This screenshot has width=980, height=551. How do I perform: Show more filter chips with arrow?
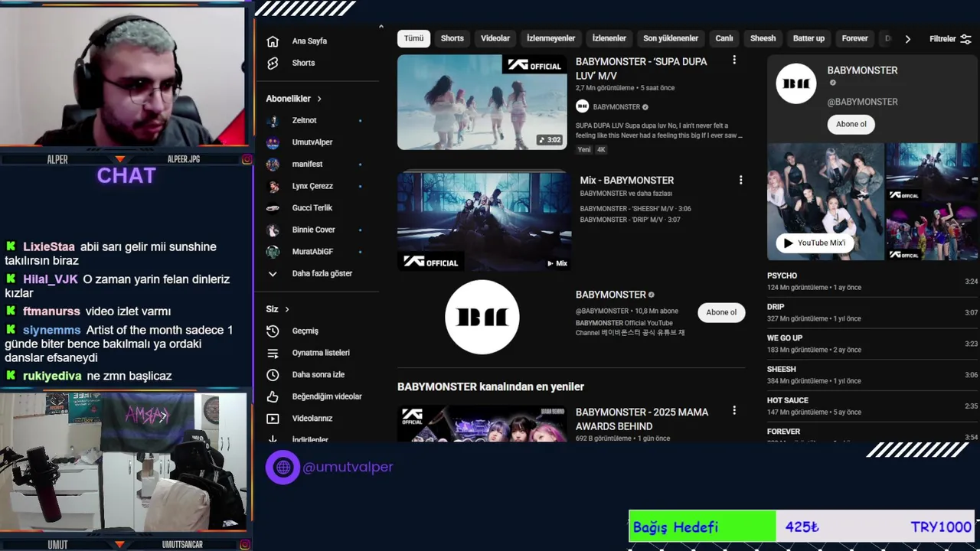pos(908,39)
